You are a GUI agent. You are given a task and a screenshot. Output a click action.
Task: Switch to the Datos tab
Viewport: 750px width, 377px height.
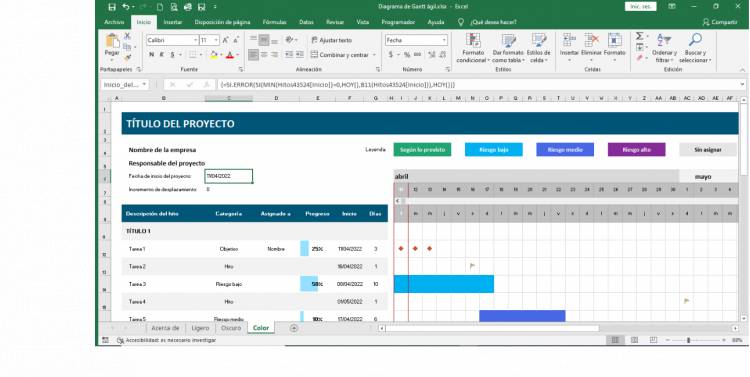point(306,22)
